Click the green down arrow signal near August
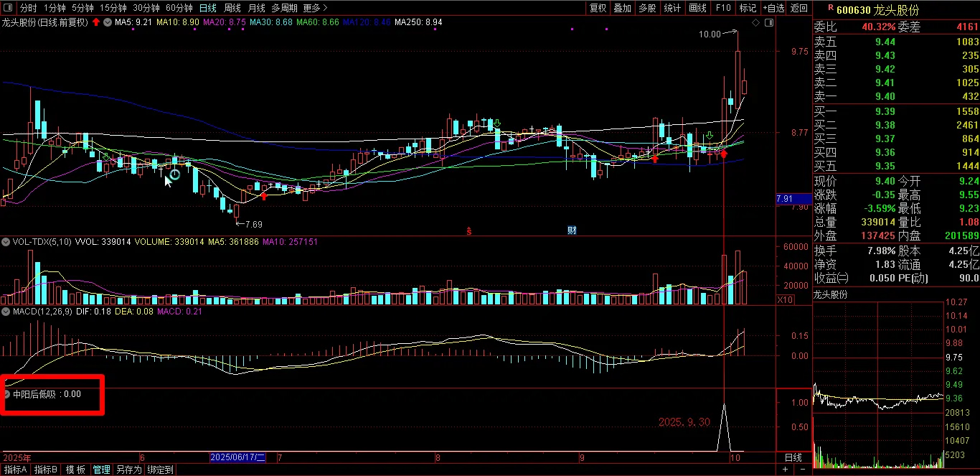The width and height of the screenshot is (980, 476). [496, 125]
